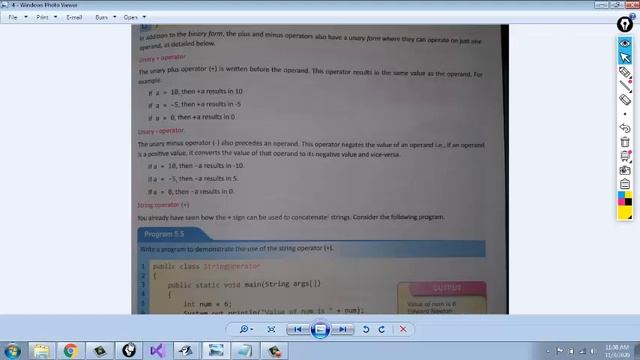Open Epic Pen menu icon
The image size is (640, 360).
[624, 184]
